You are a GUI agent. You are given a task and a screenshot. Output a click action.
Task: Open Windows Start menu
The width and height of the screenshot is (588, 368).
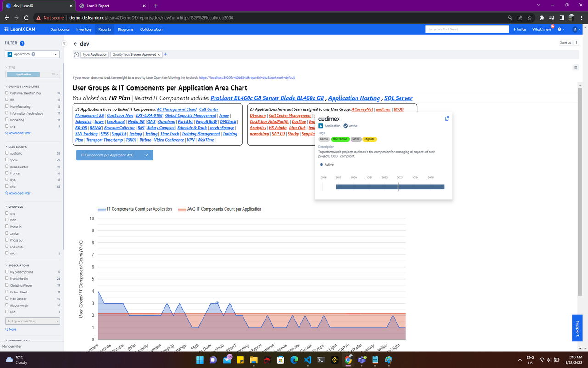coord(199,359)
